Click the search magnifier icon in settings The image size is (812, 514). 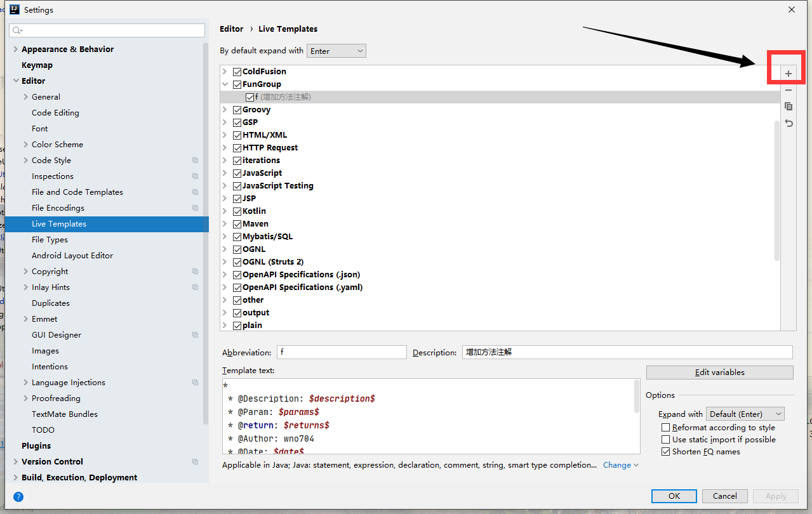point(17,30)
